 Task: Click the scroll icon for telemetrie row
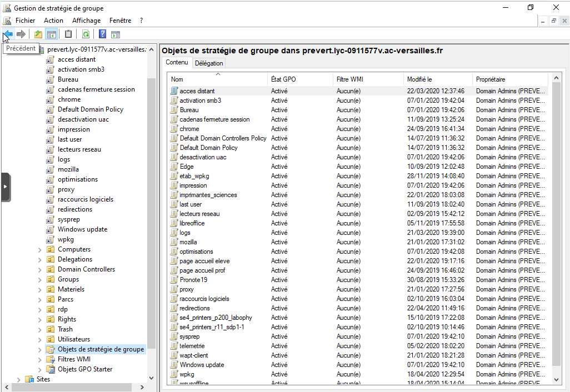174,346
